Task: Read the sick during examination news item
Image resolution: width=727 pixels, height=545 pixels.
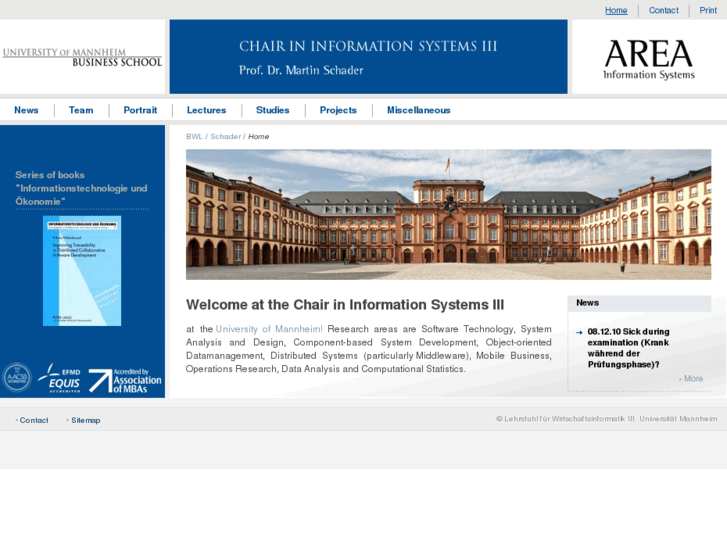Action: [628, 348]
